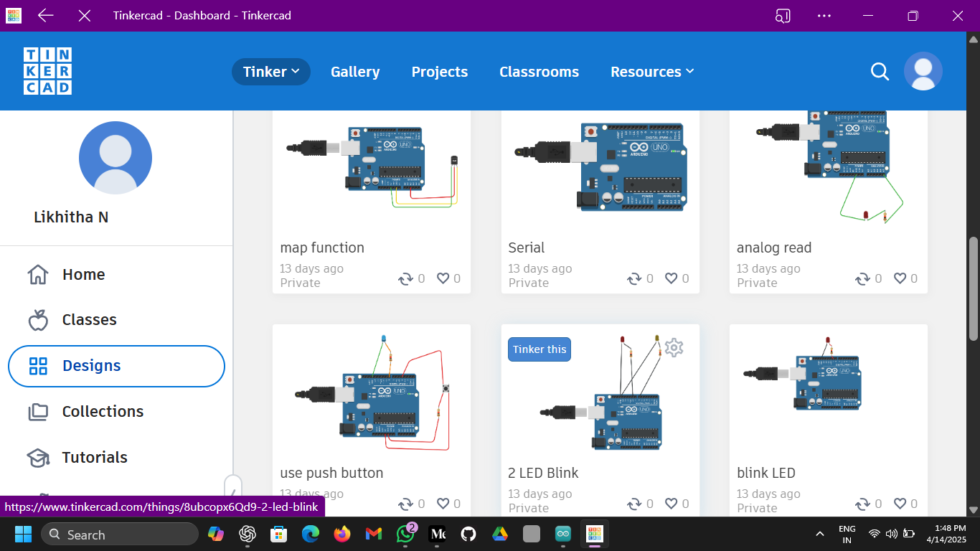The width and height of the screenshot is (980, 551).
Task: Open the map function design title
Action: (x=322, y=248)
